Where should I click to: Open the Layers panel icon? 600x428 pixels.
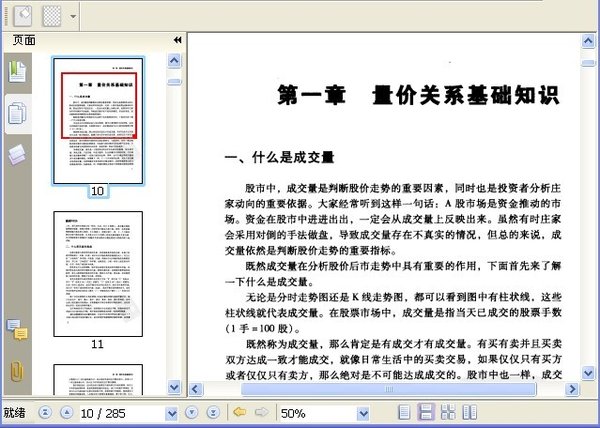coord(17,155)
